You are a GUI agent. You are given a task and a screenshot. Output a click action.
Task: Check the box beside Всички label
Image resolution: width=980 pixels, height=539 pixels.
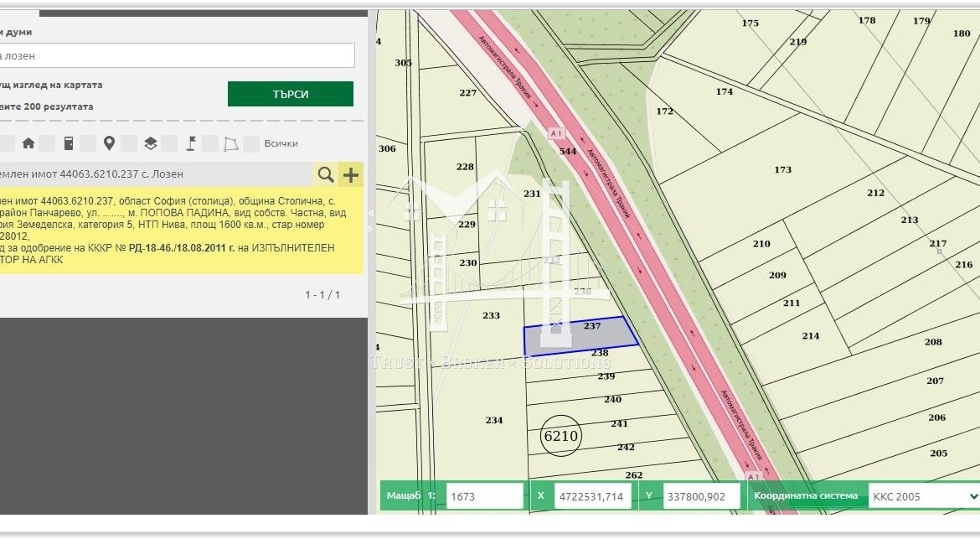251,143
